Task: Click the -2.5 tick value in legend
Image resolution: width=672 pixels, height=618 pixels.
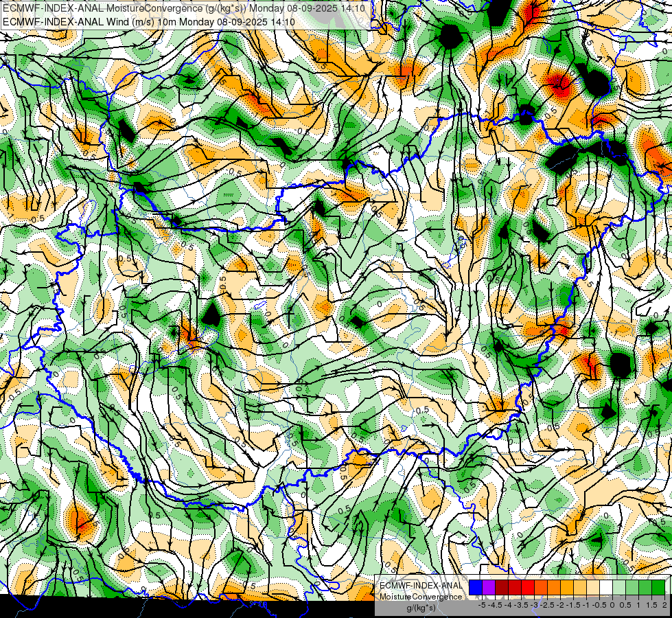Action: click(x=547, y=605)
